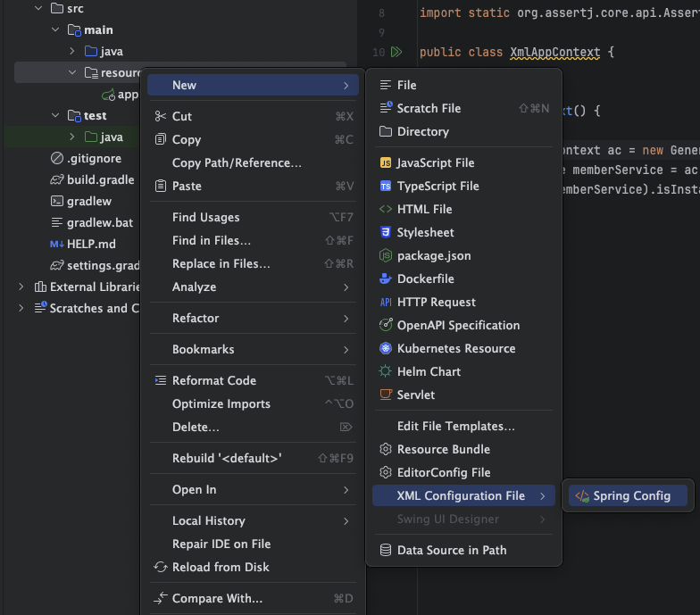The image size is (700, 615).
Task: Click the Servlet cup icon
Action: [386, 395]
